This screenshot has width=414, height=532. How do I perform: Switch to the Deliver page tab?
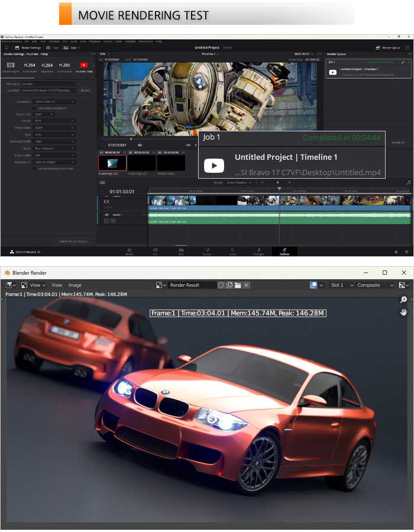coord(284,252)
